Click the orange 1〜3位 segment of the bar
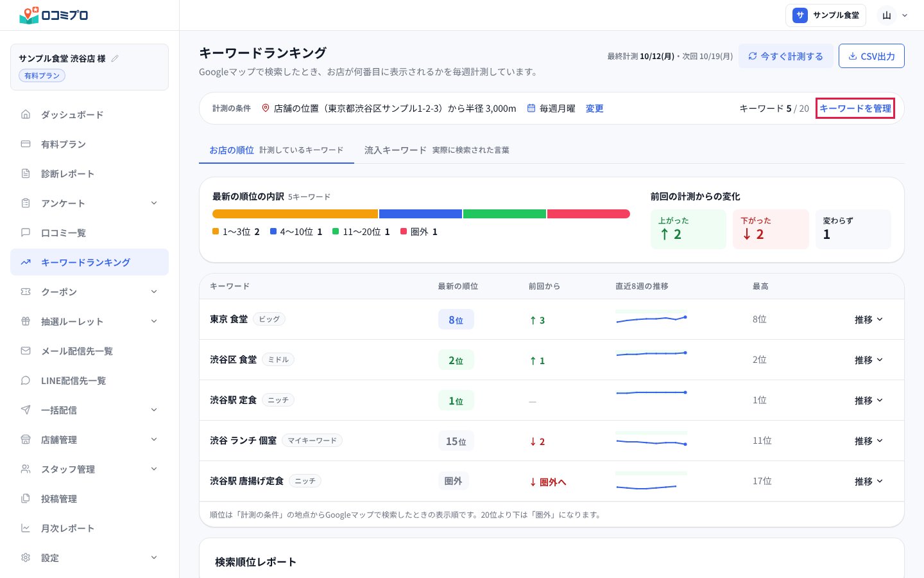 click(x=295, y=214)
